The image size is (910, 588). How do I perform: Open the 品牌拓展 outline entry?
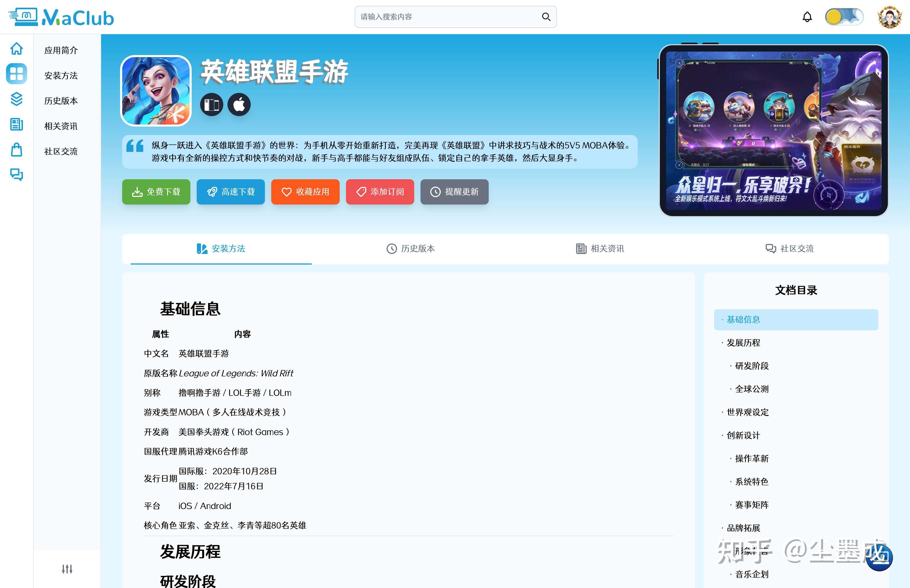pos(742,528)
